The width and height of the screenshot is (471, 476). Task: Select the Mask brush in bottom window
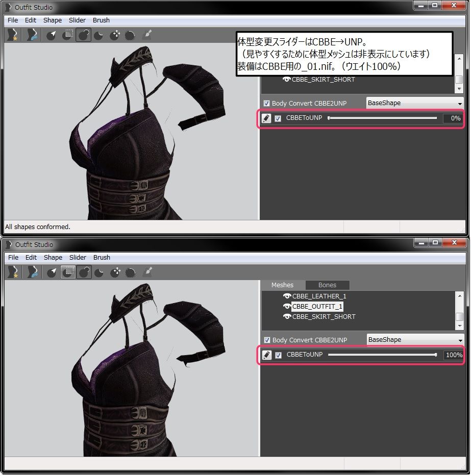(68, 272)
